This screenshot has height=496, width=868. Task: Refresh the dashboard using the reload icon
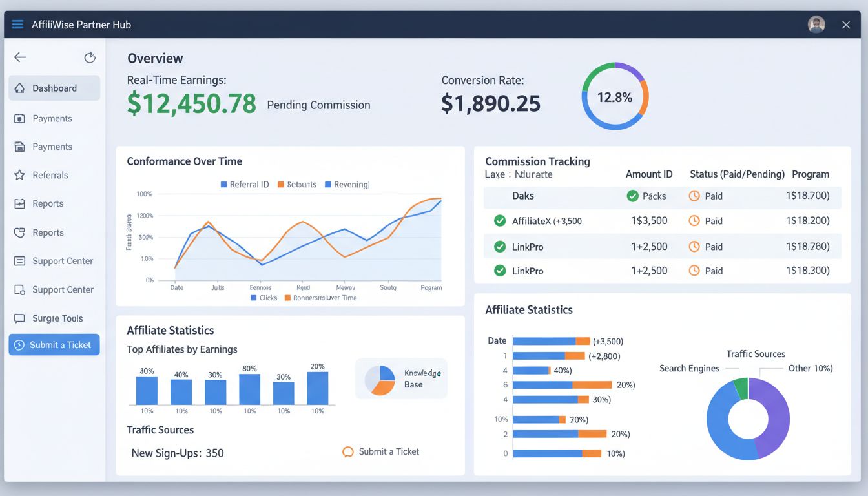click(90, 57)
